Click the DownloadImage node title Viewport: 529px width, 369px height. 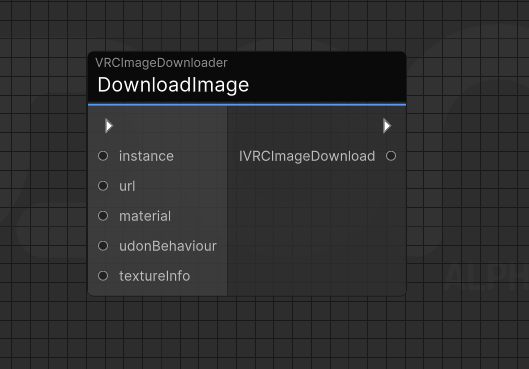[173, 85]
